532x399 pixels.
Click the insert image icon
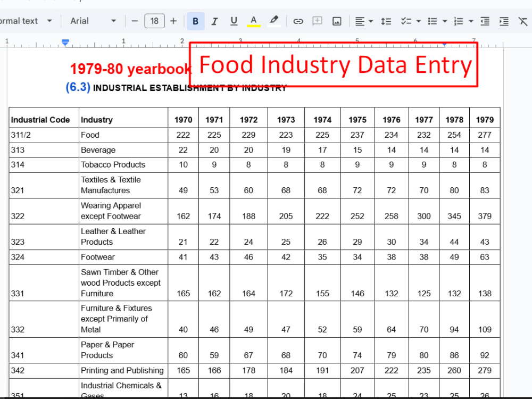pyautogui.click(x=337, y=21)
